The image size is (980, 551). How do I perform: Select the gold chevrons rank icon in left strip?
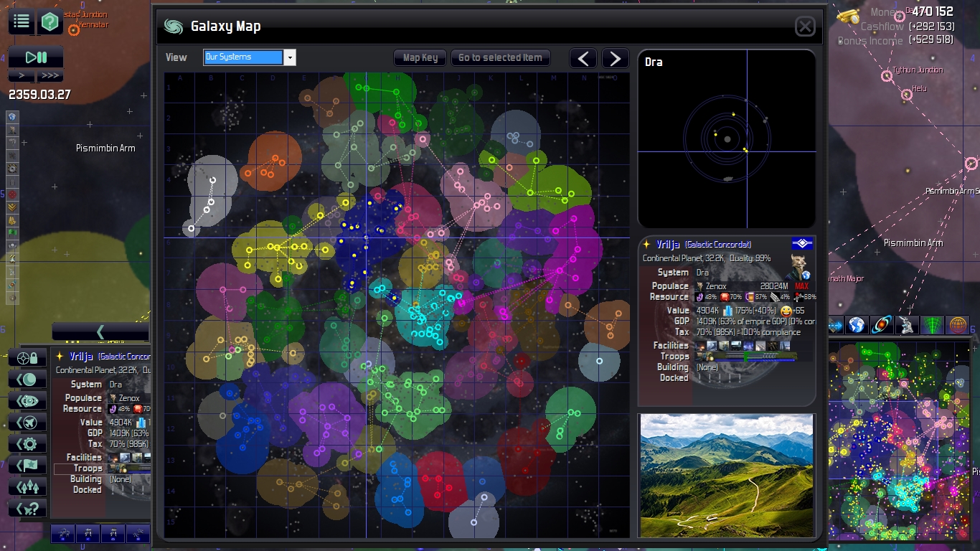pyautogui.click(x=13, y=207)
